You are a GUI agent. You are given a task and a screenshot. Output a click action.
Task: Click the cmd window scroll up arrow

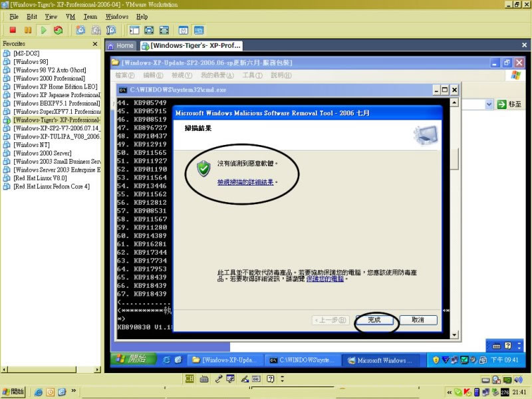pyautogui.click(x=454, y=102)
